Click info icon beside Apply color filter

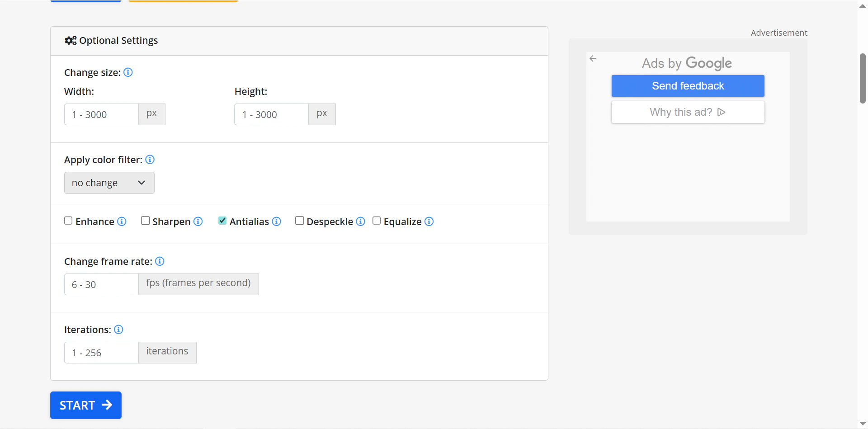coord(150,160)
